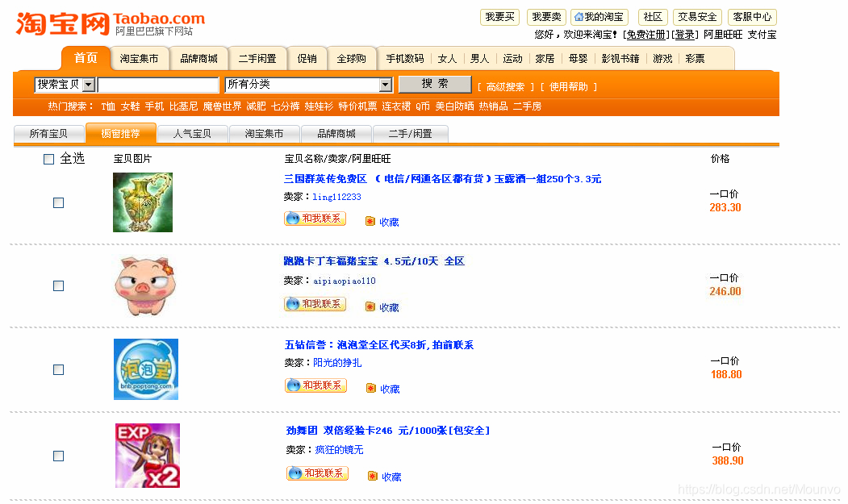Open the 搜索宝贝 search type dropdown
The width and height of the screenshot is (848, 504).
[65, 85]
